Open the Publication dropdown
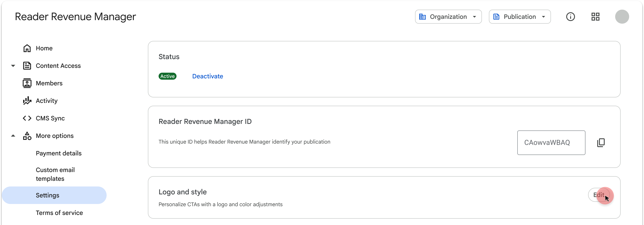Screen dimensions: 644x225 click(x=519, y=17)
